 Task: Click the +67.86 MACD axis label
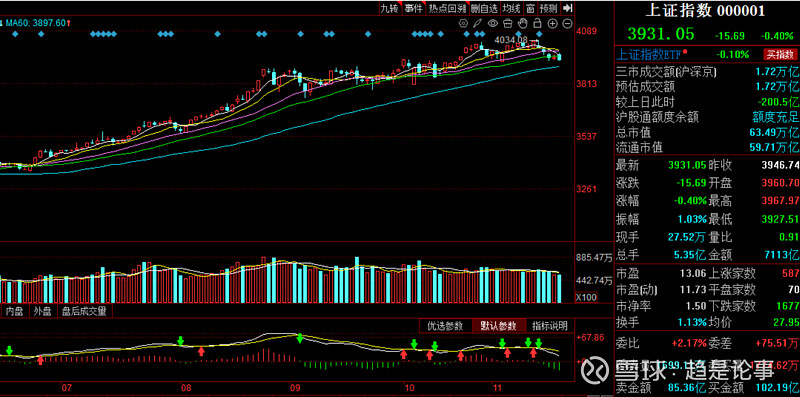tap(590, 337)
